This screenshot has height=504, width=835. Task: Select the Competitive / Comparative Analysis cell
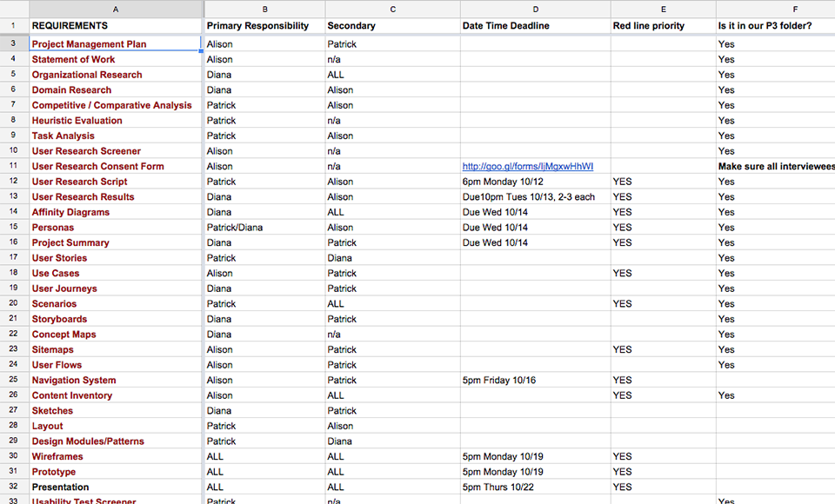pos(116,105)
